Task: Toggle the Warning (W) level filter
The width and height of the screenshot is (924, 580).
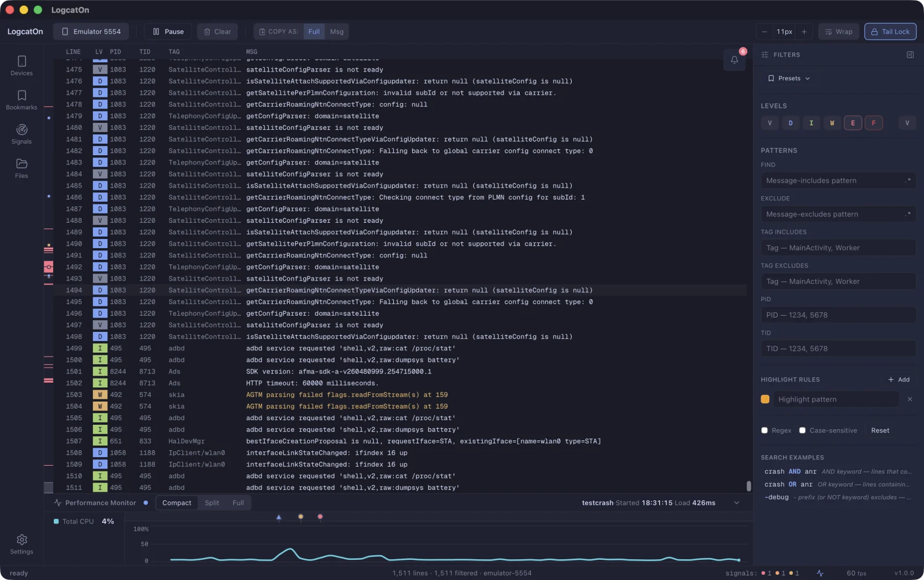Action: click(832, 123)
